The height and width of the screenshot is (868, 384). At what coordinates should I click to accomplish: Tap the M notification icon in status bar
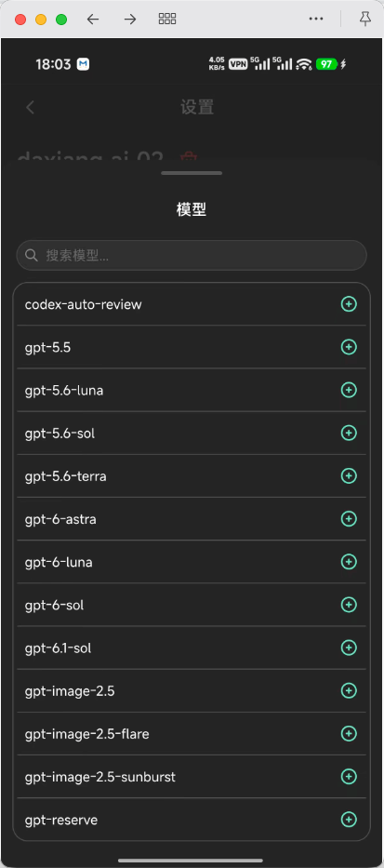pos(83,64)
